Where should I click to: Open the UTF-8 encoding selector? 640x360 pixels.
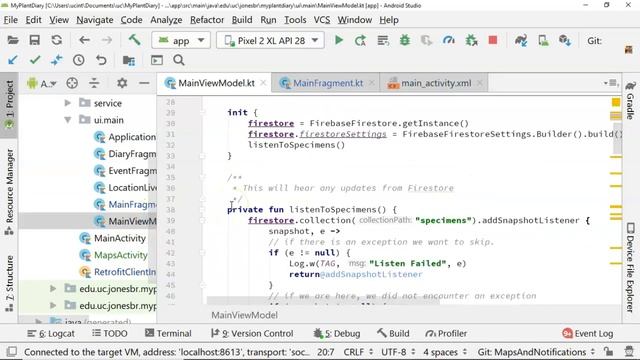(x=398, y=352)
